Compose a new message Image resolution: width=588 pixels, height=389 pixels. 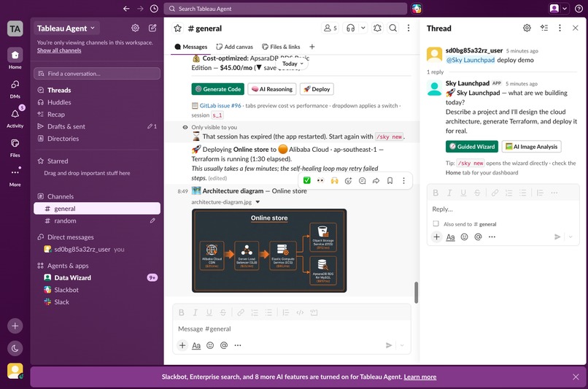point(152,28)
